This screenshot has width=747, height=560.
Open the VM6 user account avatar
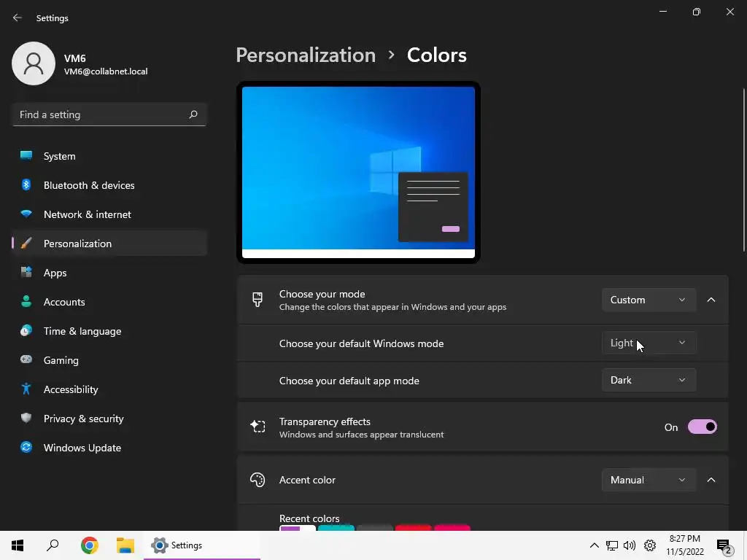tap(34, 63)
